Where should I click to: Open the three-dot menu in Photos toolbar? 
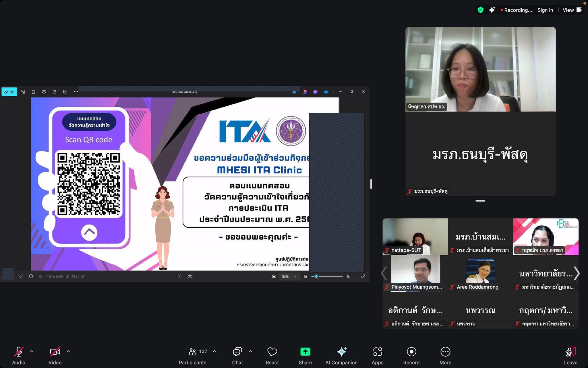tap(76, 92)
